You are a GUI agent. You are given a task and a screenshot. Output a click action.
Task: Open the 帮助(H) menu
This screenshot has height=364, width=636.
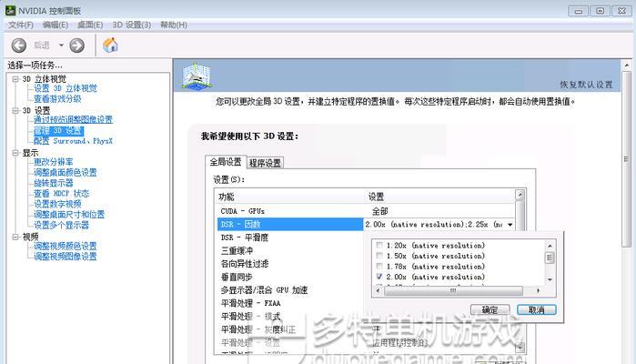[174, 25]
